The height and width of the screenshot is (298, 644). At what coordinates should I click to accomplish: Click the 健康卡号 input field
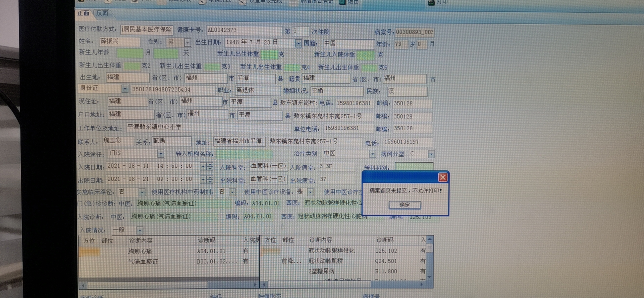click(244, 30)
